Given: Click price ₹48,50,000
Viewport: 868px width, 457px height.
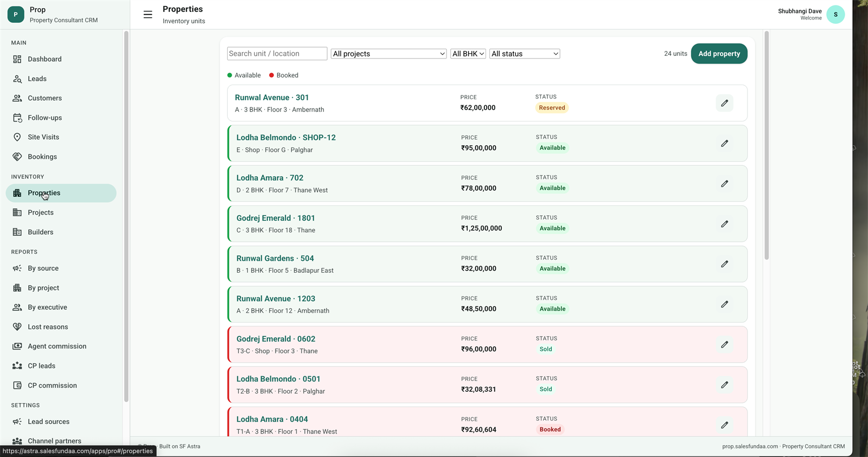Looking at the screenshot, I should pos(478,309).
